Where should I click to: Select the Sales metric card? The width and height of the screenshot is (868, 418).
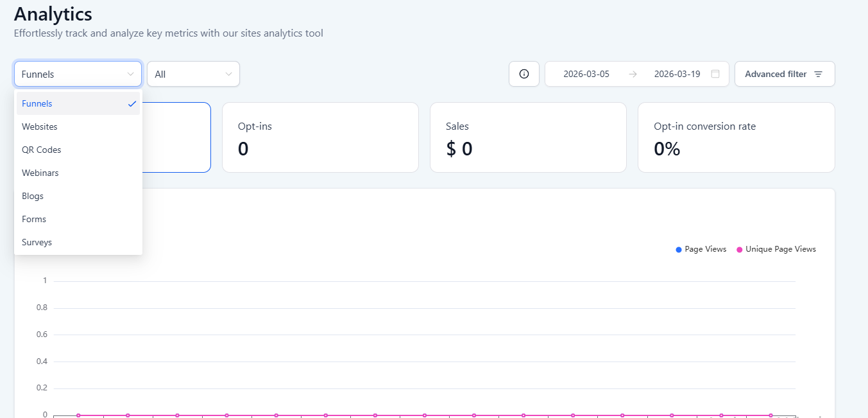[x=528, y=137]
